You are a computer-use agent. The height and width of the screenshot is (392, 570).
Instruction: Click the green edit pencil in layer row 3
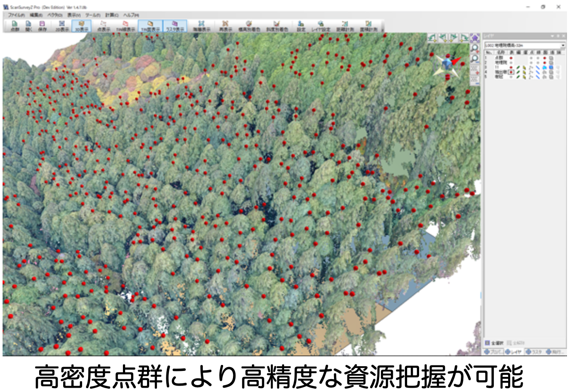(518, 67)
